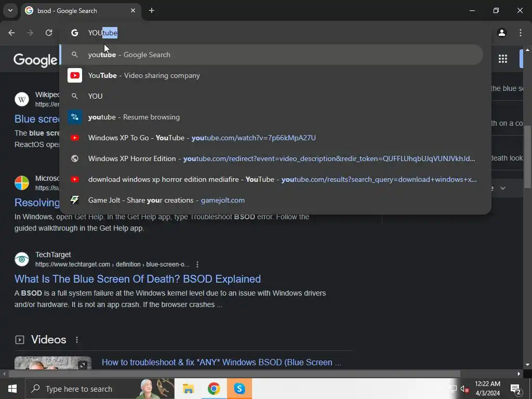This screenshot has width=532, height=399.
Task: Select 'YouTube - Video sharing company' suggestion
Action: [271, 75]
